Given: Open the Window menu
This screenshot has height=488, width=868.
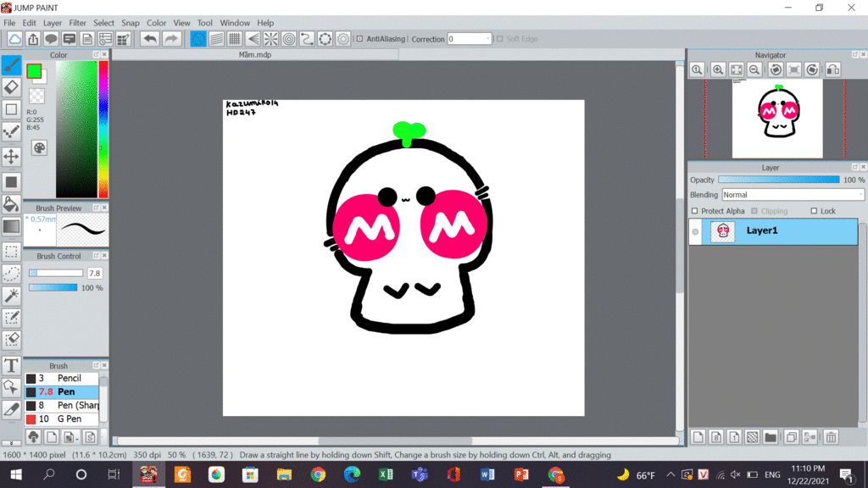Looking at the screenshot, I should (235, 23).
